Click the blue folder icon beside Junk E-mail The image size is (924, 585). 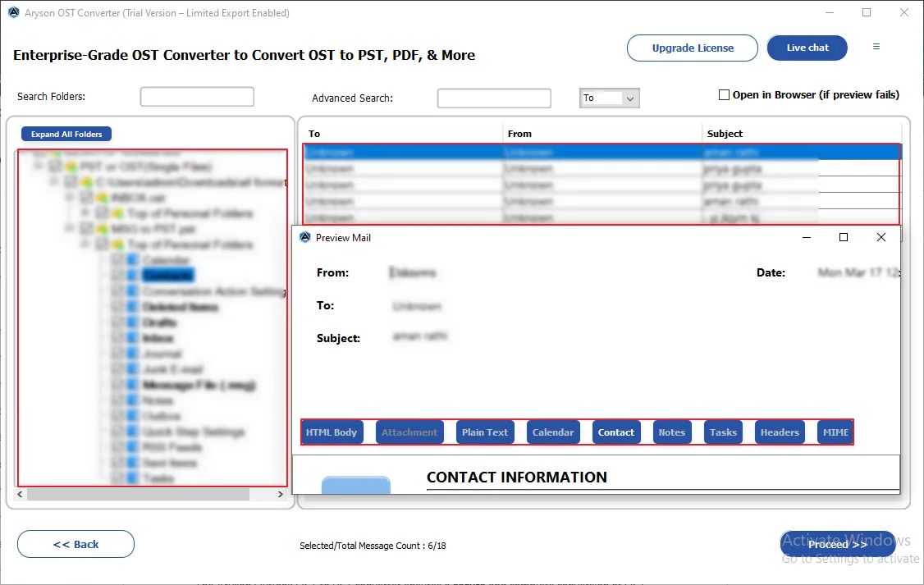click(133, 369)
